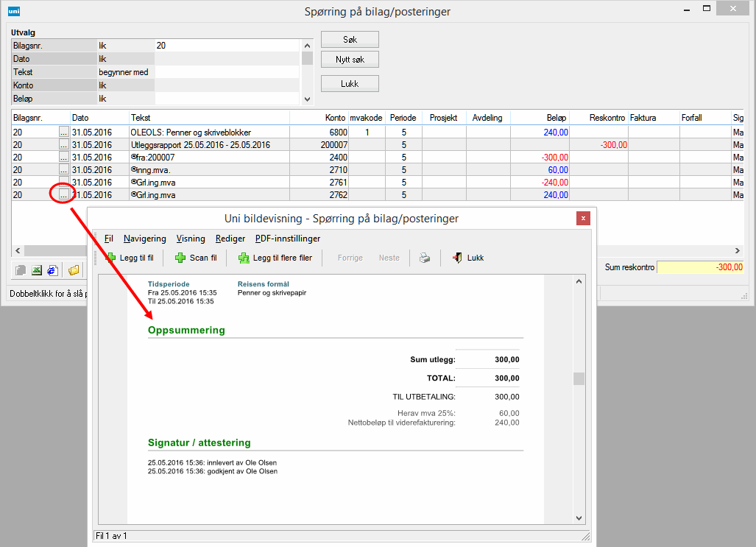This screenshot has height=547, width=756.
Task: Click the Søk button
Action: click(x=350, y=39)
